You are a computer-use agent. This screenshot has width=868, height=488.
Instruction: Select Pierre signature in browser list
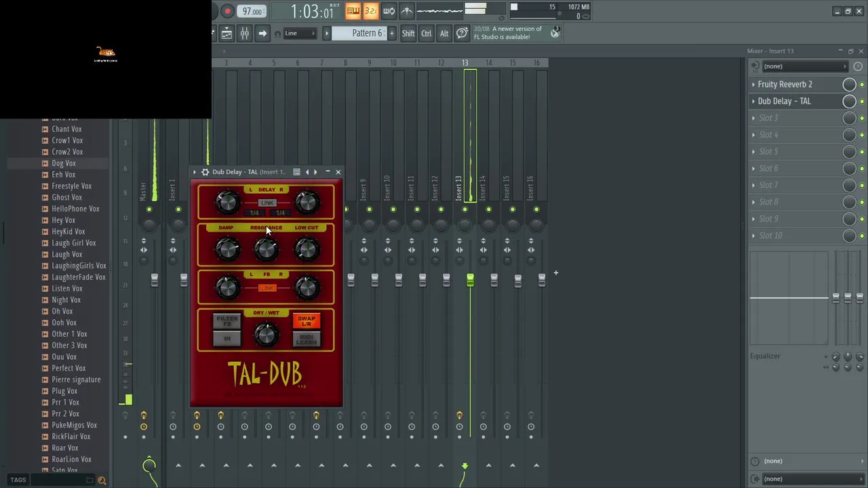[76, 380]
